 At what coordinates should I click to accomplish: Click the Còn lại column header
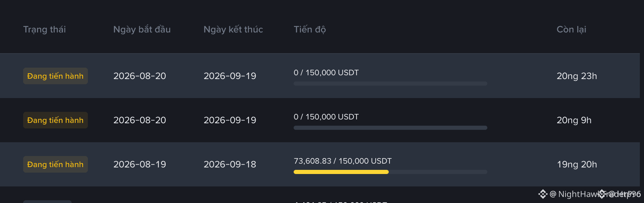pos(571,30)
